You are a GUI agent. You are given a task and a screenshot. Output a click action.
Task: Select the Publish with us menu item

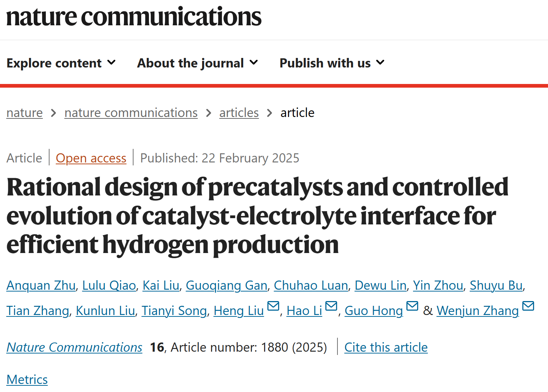coord(332,63)
